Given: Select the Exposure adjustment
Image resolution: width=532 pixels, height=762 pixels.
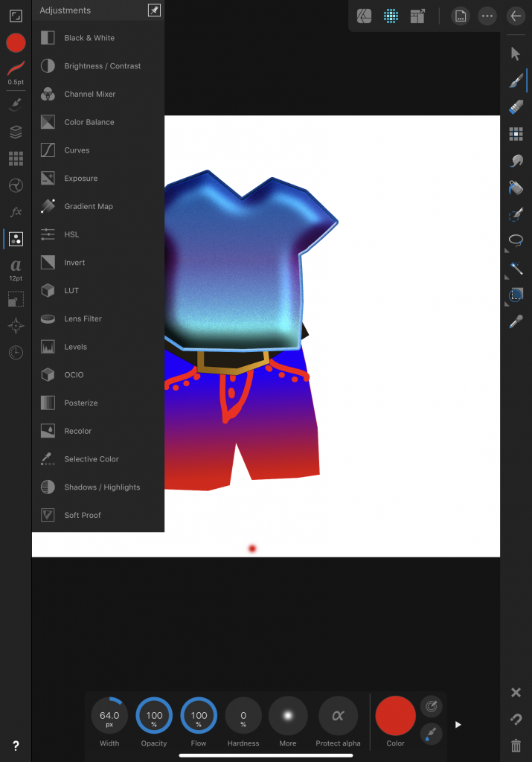Looking at the screenshot, I should 98,179.
